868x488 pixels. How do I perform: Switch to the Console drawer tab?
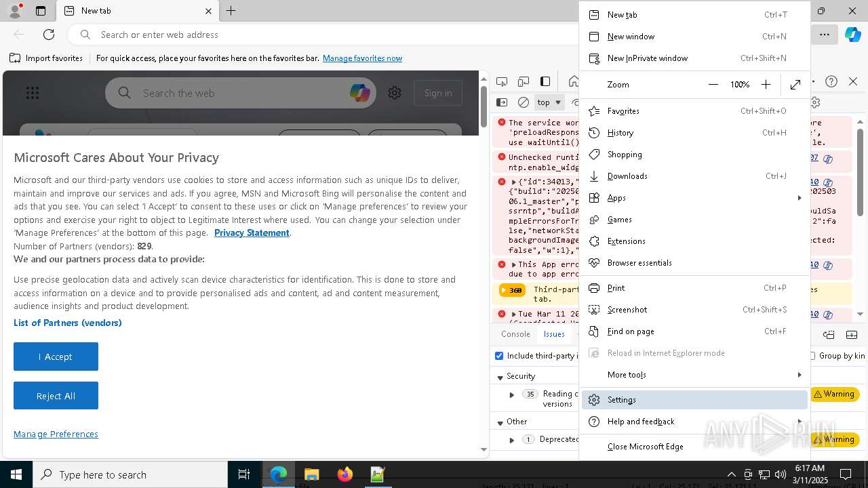515,334
